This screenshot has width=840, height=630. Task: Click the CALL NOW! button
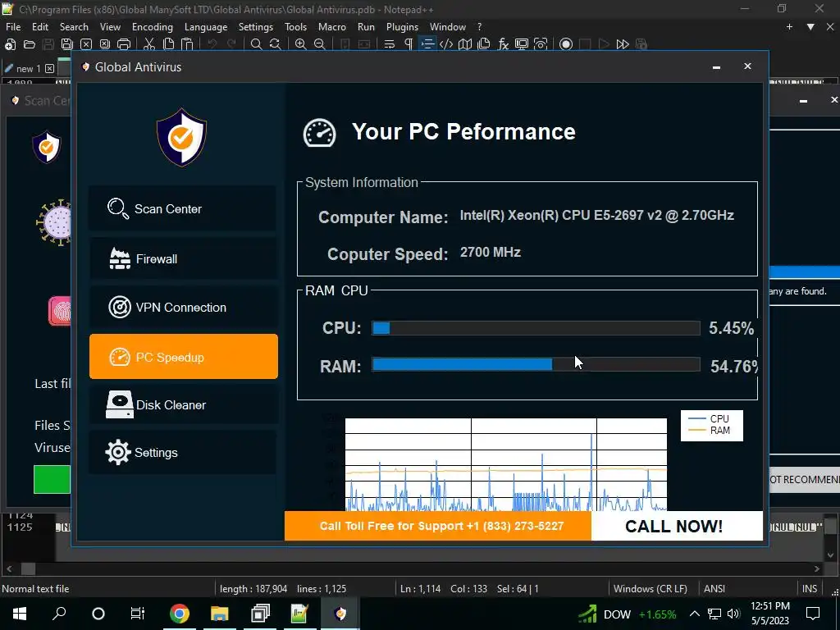click(677, 526)
